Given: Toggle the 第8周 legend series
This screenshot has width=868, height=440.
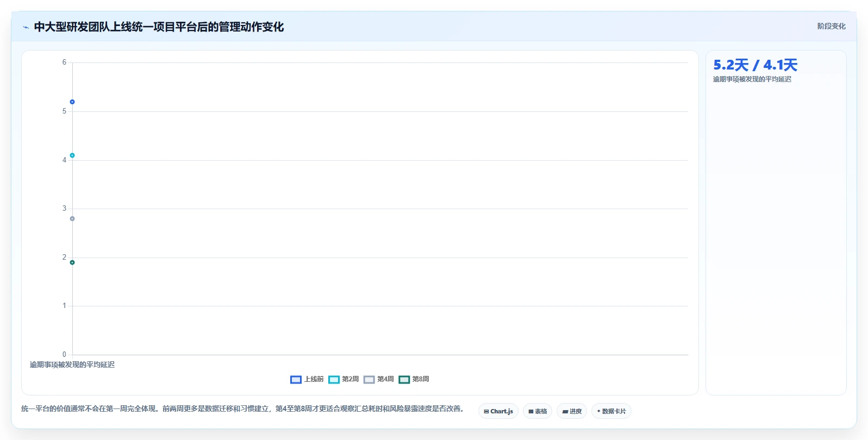Looking at the screenshot, I should pos(414,379).
